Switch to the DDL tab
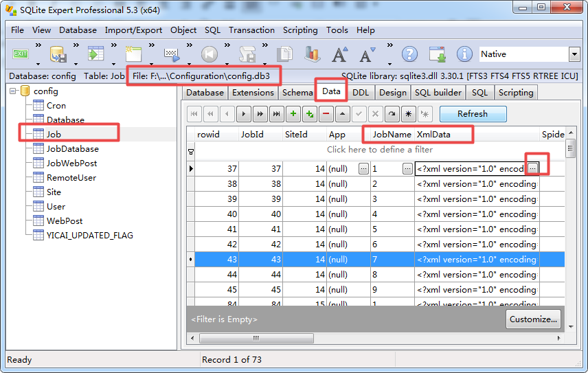The height and width of the screenshot is (373, 588). [361, 93]
